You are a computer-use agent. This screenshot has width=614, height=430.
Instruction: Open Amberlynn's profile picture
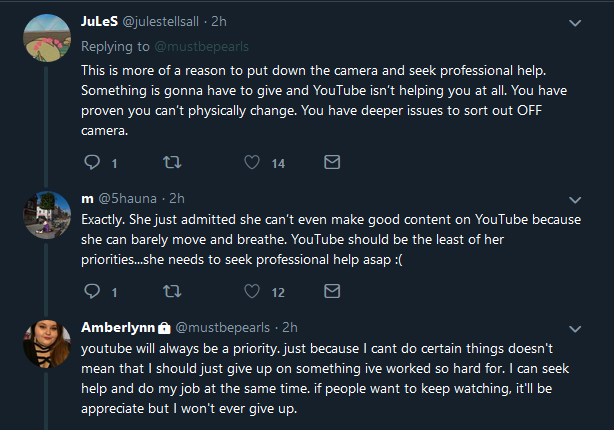[x=47, y=344]
